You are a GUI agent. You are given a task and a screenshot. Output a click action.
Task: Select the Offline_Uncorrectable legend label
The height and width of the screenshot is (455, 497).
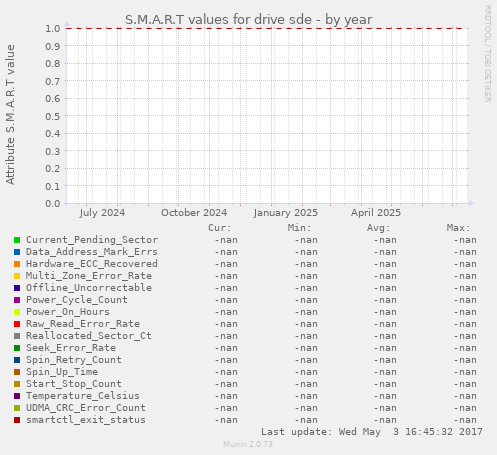89,288
